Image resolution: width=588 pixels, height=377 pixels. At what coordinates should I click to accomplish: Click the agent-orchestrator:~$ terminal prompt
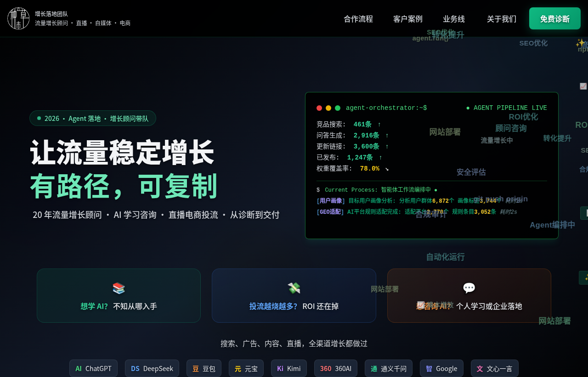(x=386, y=108)
